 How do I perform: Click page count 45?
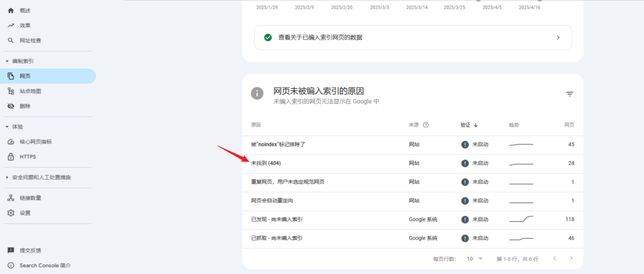click(571, 145)
